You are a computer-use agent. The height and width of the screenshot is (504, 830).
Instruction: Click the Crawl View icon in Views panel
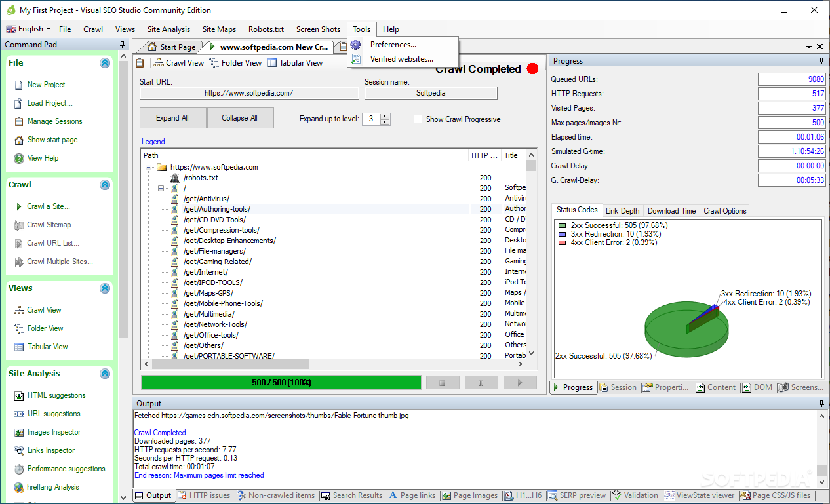point(19,310)
